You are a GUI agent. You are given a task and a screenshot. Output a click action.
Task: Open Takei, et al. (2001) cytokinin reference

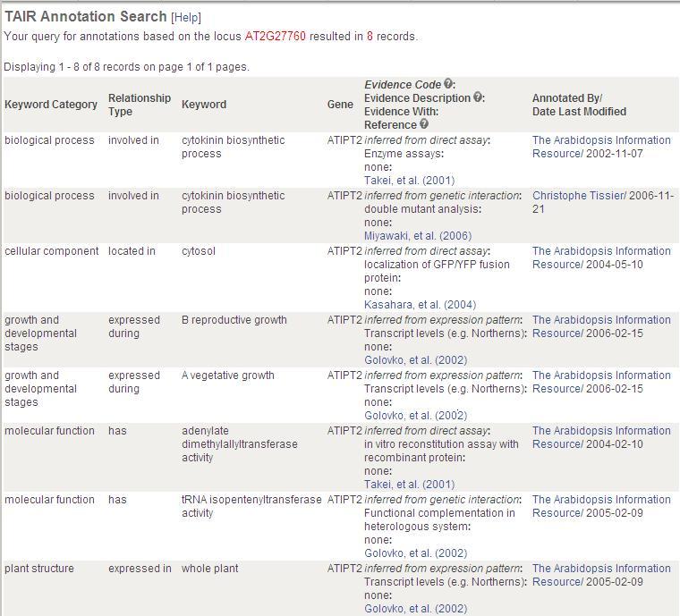click(410, 181)
